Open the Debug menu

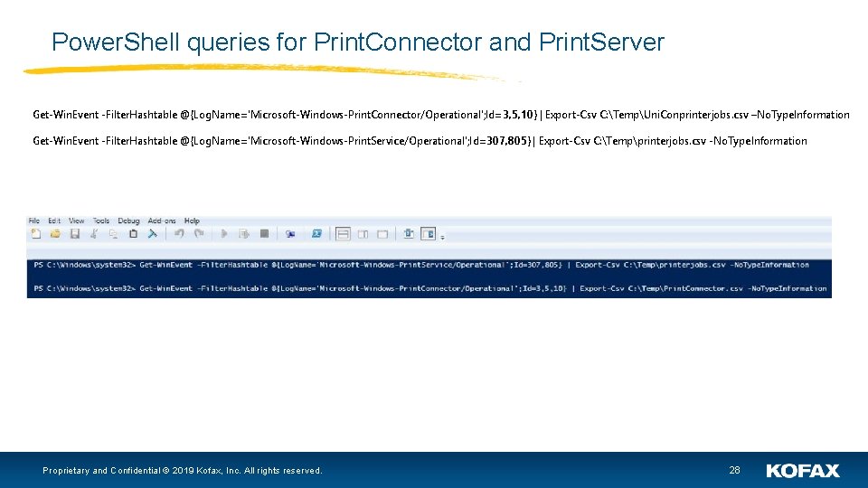(128, 221)
